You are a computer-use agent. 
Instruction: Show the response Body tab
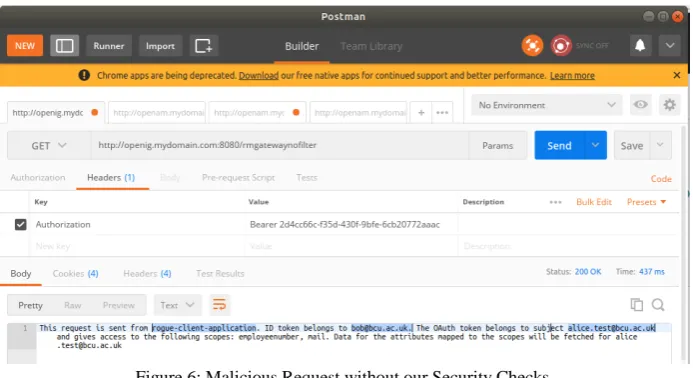coord(21,274)
